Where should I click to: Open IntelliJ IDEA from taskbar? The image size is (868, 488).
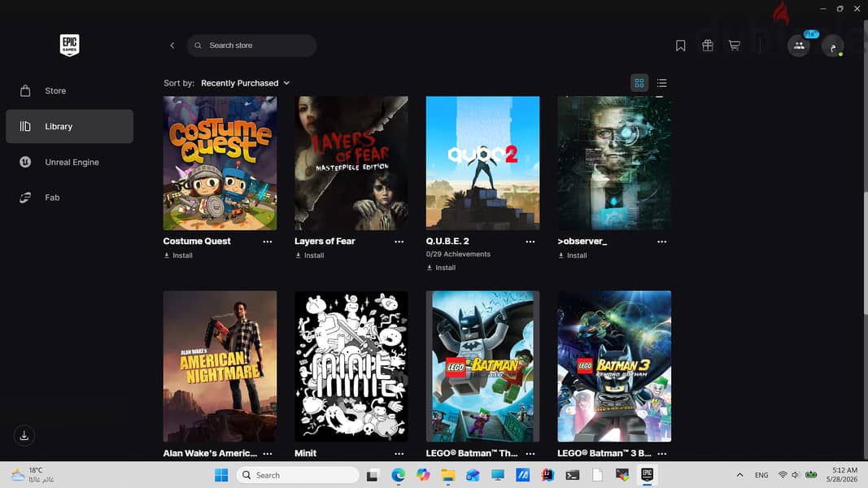click(547, 475)
